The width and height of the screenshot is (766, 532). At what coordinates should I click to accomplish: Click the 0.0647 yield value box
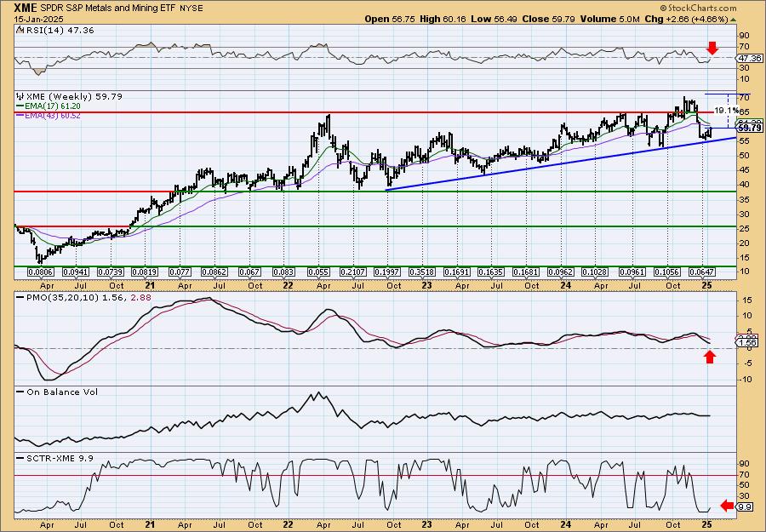[x=702, y=272]
